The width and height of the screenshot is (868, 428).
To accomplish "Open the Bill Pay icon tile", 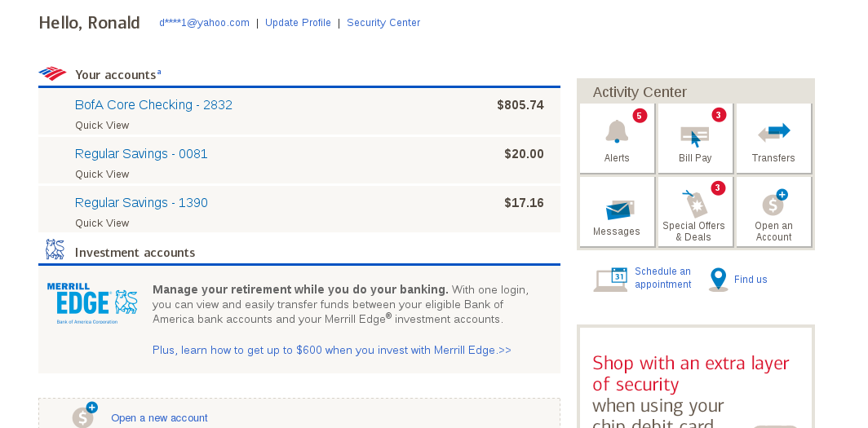I will click(x=695, y=139).
